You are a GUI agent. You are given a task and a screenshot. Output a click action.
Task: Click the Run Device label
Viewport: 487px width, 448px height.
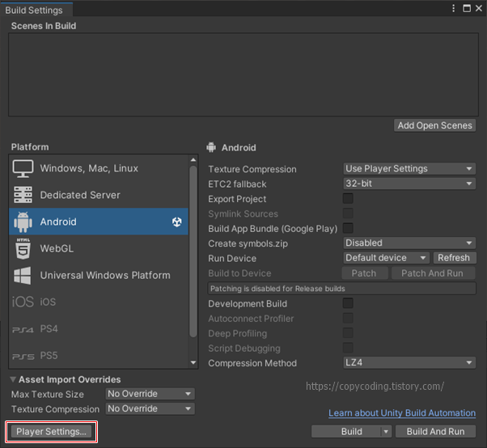pos(232,258)
